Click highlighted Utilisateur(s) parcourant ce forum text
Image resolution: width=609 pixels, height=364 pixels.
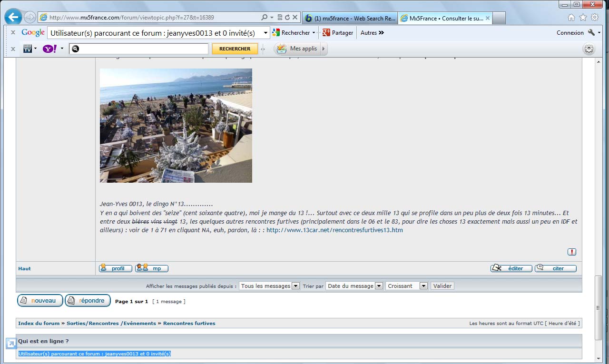[x=94, y=354]
